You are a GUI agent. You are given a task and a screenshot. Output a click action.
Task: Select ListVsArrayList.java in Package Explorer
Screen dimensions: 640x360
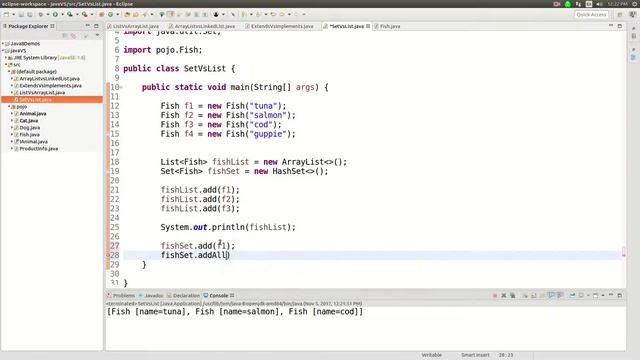tap(42, 93)
